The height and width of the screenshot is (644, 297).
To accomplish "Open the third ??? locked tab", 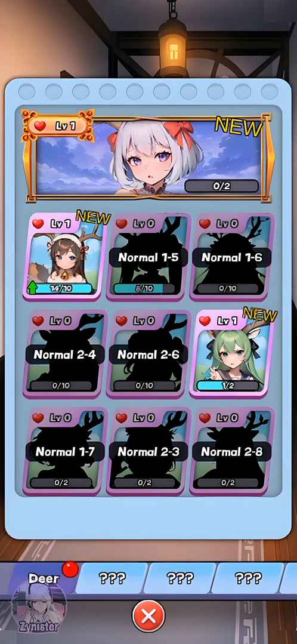I will [248, 578].
